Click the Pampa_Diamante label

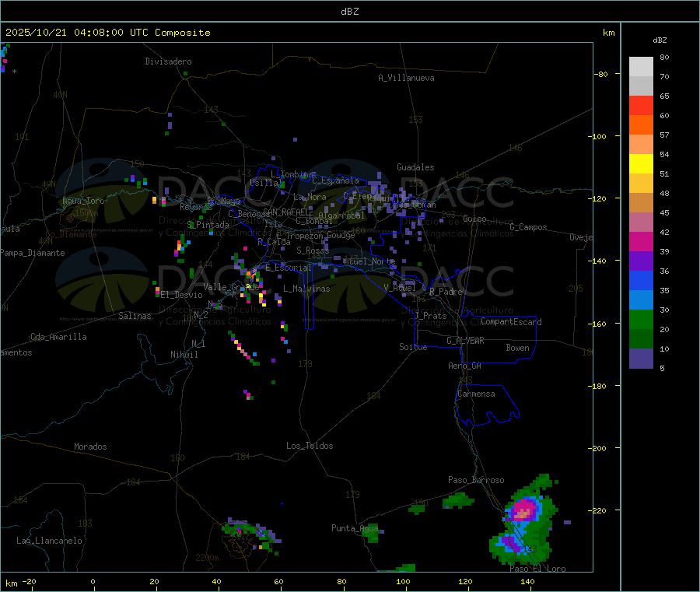[x=33, y=253]
